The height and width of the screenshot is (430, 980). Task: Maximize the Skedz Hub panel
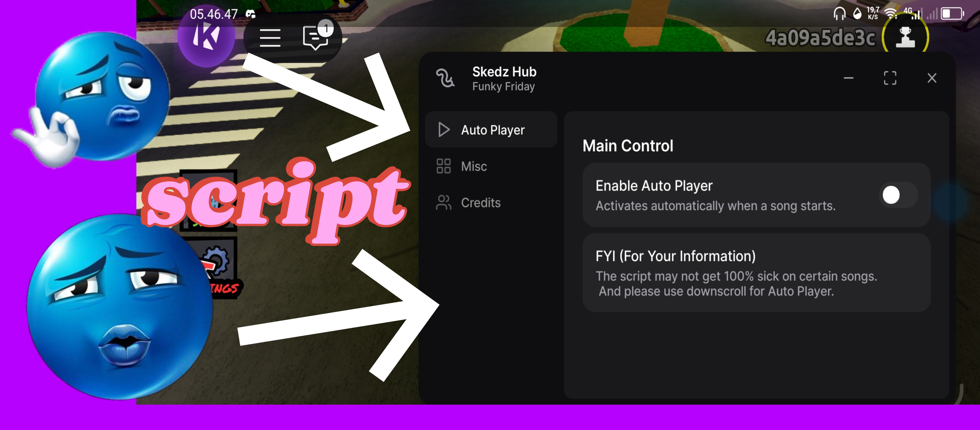click(x=890, y=78)
